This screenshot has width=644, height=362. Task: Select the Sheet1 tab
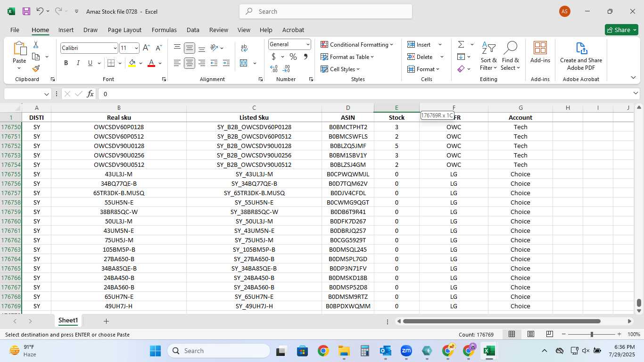point(68,321)
